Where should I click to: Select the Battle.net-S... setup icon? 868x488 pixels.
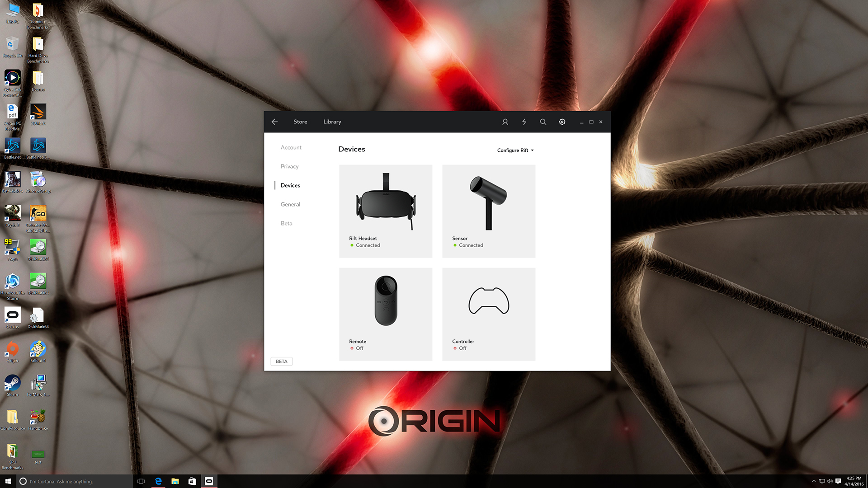point(38,149)
